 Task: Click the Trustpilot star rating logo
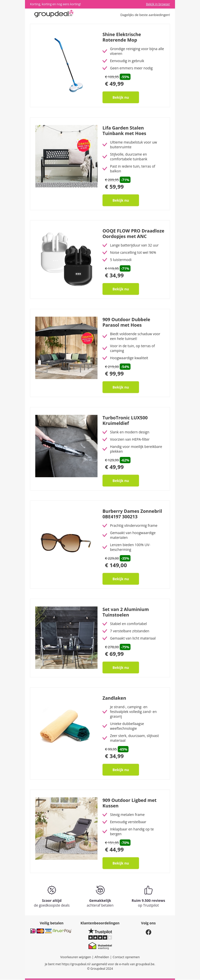coord(100,934)
